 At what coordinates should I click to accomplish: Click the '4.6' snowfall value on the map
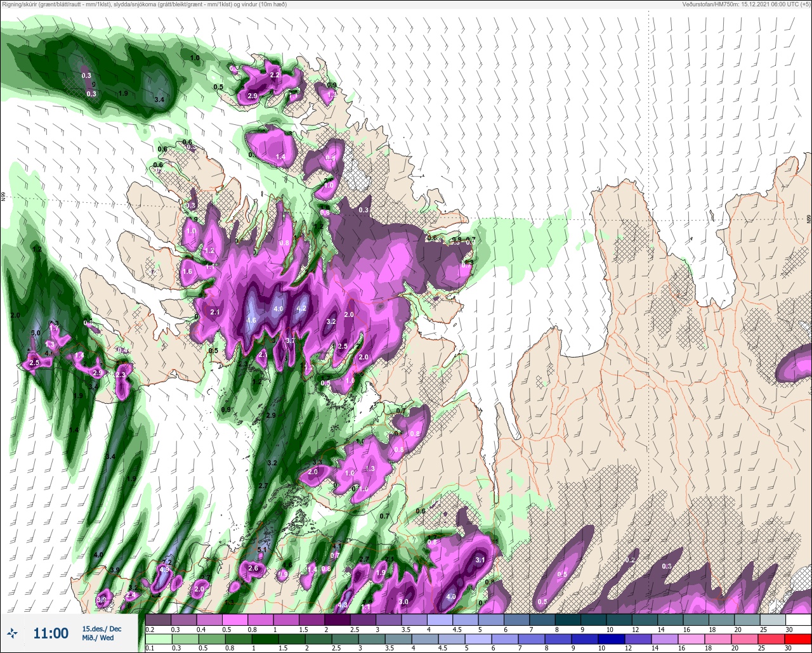click(251, 321)
